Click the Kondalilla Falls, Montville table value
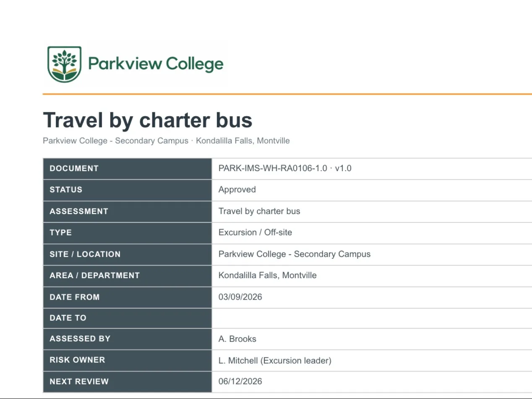532x399 pixels. (268, 276)
